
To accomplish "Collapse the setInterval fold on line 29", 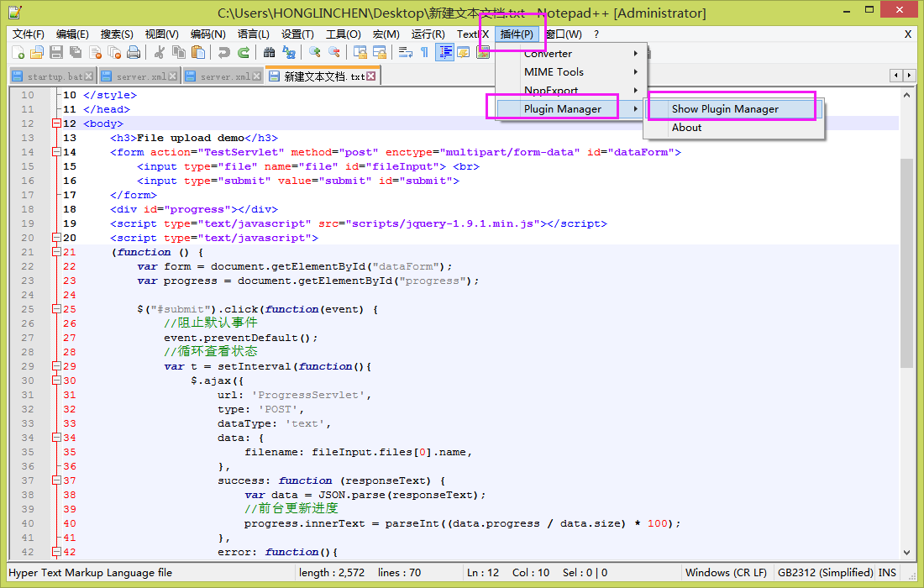I will 56,366.
